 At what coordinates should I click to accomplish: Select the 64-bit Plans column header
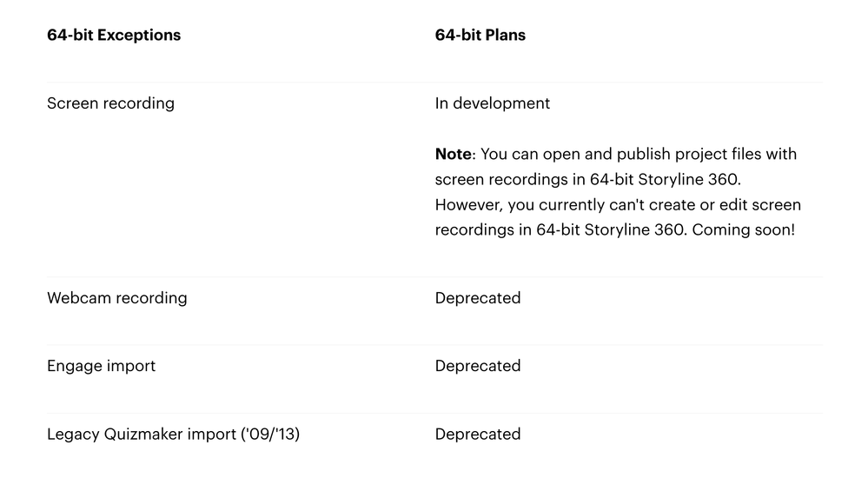tap(480, 36)
